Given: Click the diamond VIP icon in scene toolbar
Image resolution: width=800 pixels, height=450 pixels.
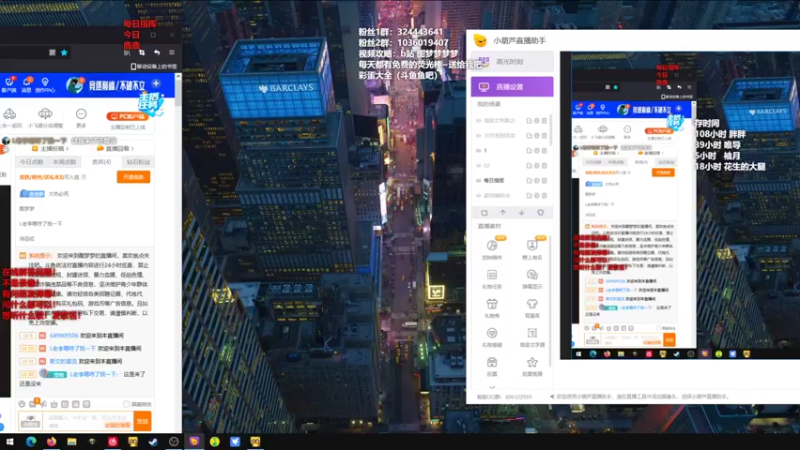Looking at the screenshot, I should (540, 213).
